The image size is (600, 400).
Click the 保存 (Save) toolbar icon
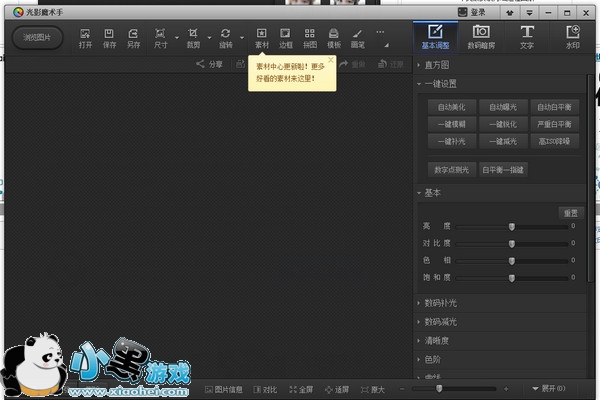coord(109,38)
